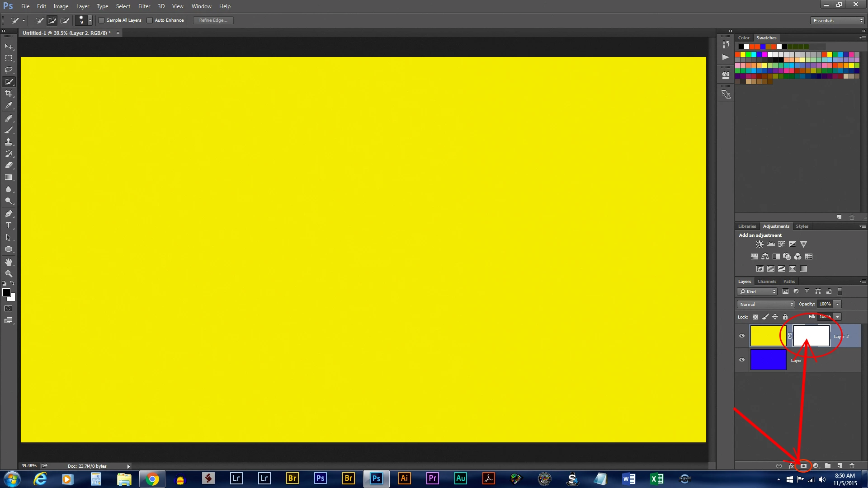Enable Sample All Layers checkbox

(x=102, y=20)
